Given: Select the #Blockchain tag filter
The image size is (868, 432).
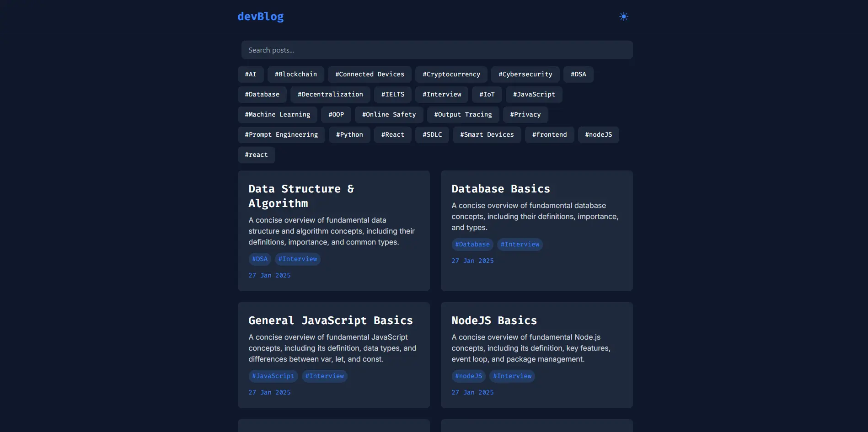Looking at the screenshot, I should pos(295,75).
